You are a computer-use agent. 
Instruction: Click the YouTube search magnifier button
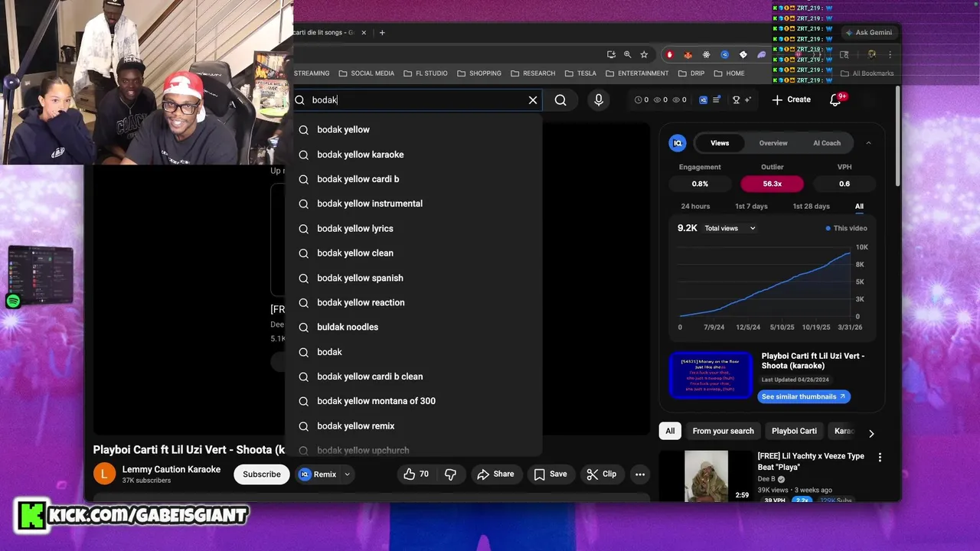(x=560, y=100)
